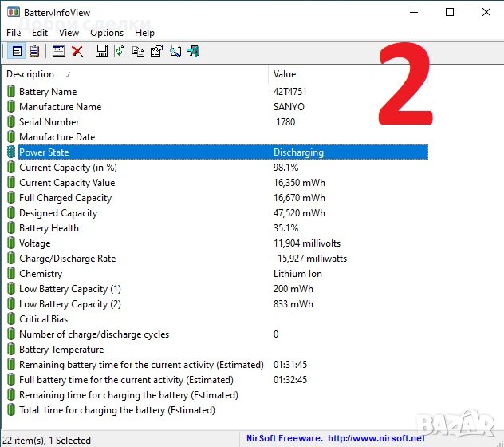Click the Show Battery Information toolbar icon

pyautogui.click(x=17, y=52)
